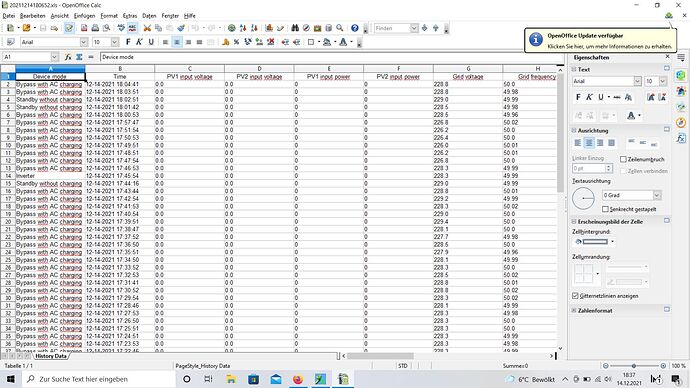The width and height of the screenshot is (690, 388).
Task: Run the Spellcheck icon
Action: pos(121,28)
